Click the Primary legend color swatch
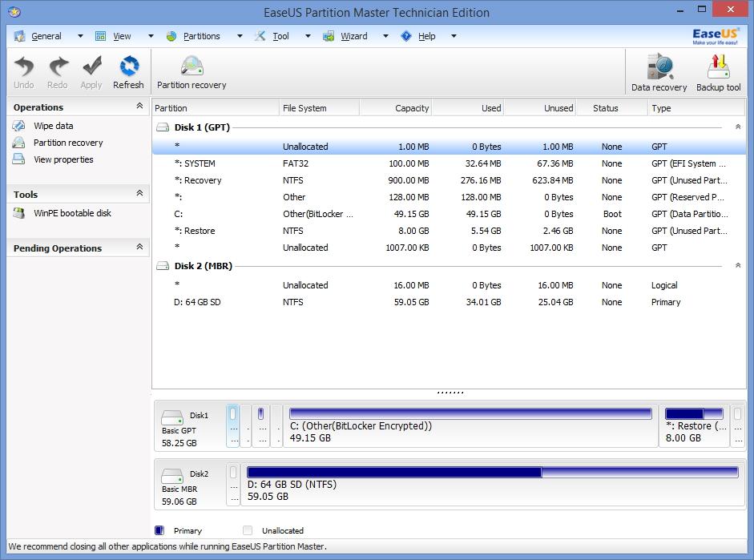This screenshot has height=560, width=754. [159, 530]
